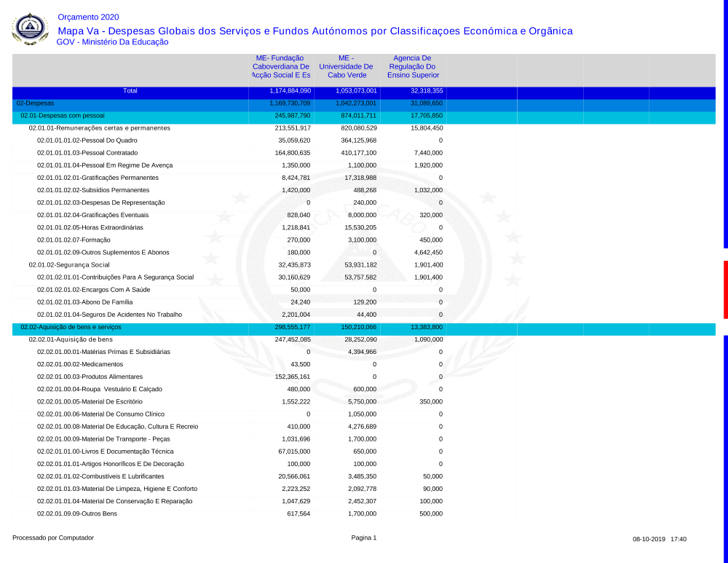Select the '02.02.01-Aquisição de bens' row

(71, 339)
